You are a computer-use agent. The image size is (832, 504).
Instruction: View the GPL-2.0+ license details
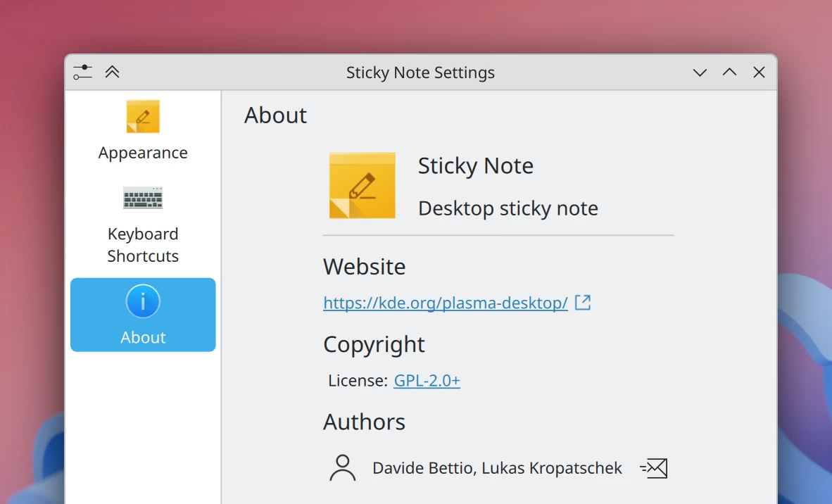click(x=427, y=380)
